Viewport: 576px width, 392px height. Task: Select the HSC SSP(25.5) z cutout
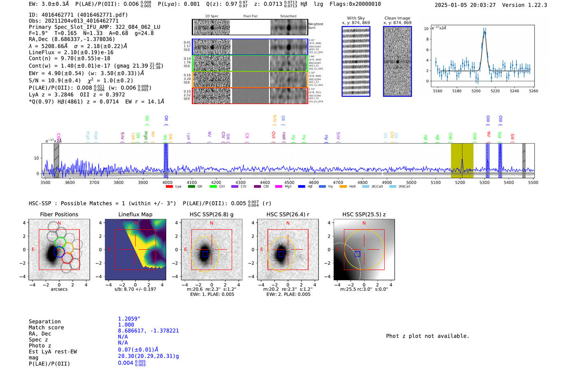tap(364, 250)
